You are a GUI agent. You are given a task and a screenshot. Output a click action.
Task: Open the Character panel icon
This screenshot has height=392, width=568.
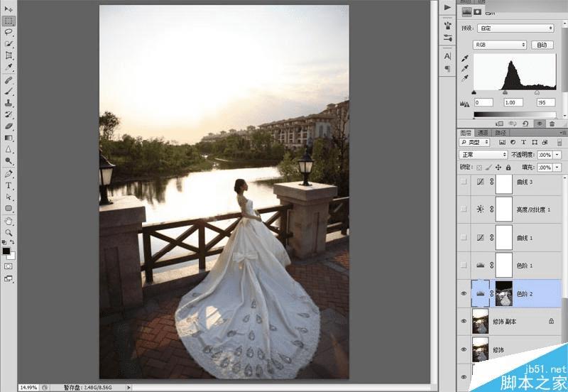[448, 56]
